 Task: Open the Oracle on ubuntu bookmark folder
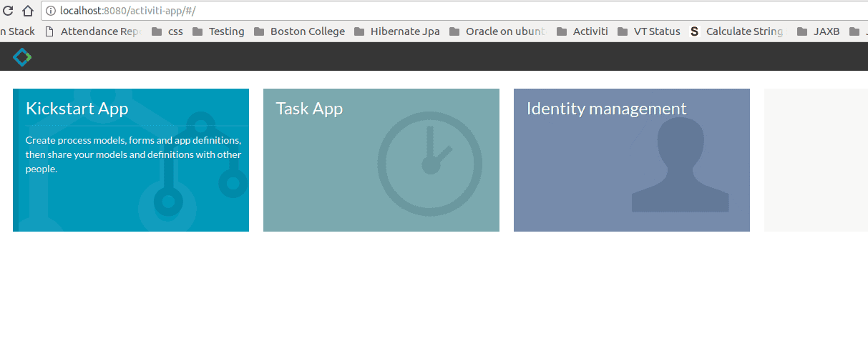point(498,31)
